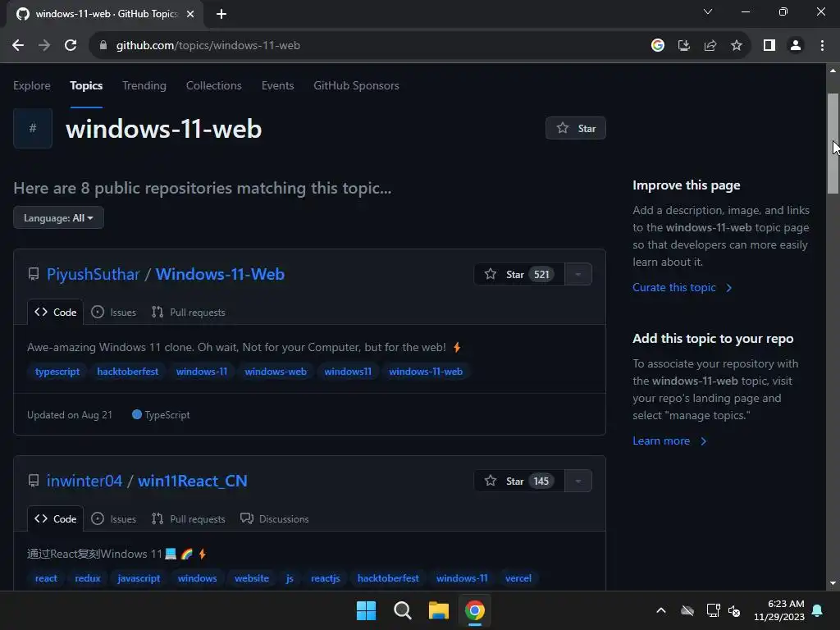Click the redux topic tag
Image resolution: width=840 pixels, height=630 pixels.
87,578
